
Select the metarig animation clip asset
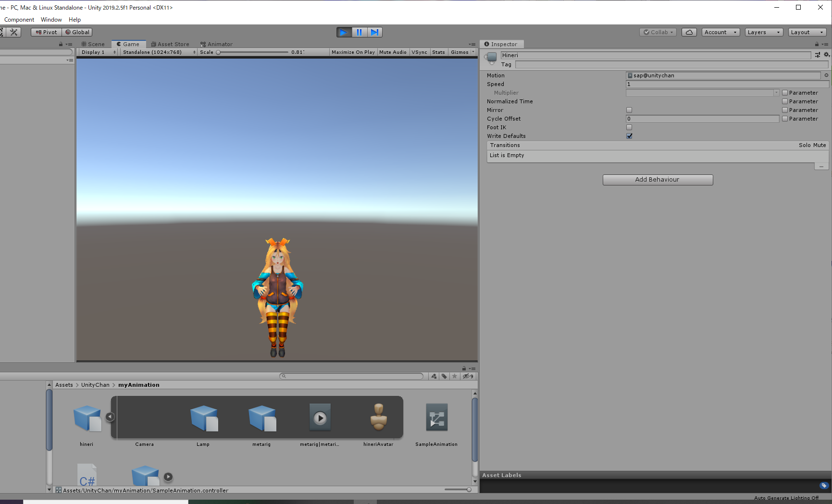pos(320,418)
